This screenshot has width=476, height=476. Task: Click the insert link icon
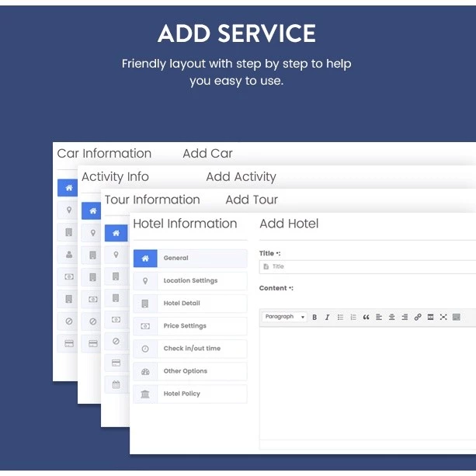[418, 318]
